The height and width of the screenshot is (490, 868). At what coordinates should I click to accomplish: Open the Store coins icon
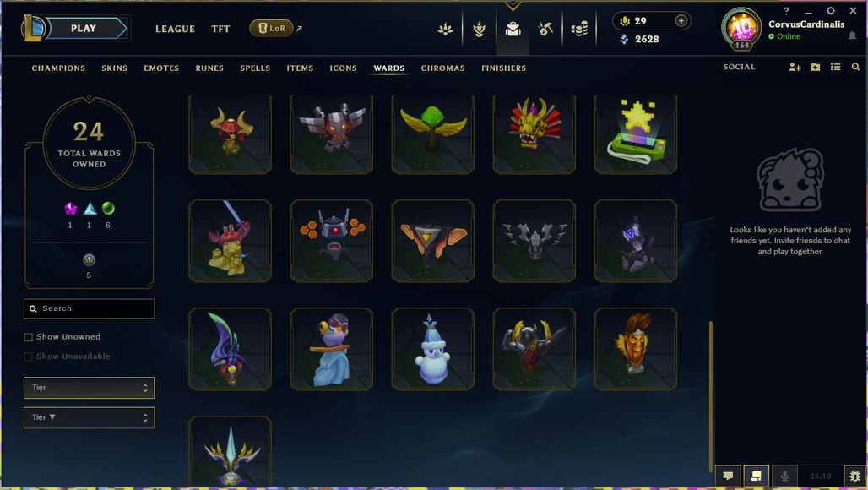pyautogui.click(x=579, y=29)
